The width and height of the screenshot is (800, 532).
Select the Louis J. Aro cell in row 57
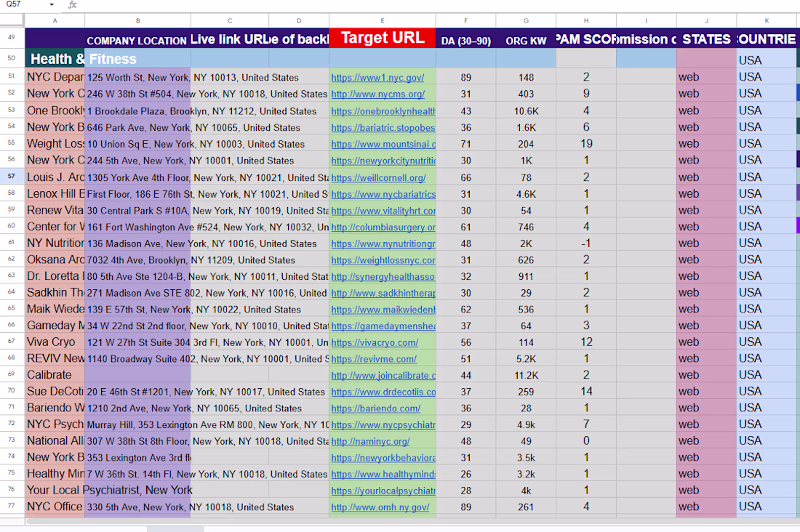[55, 177]
